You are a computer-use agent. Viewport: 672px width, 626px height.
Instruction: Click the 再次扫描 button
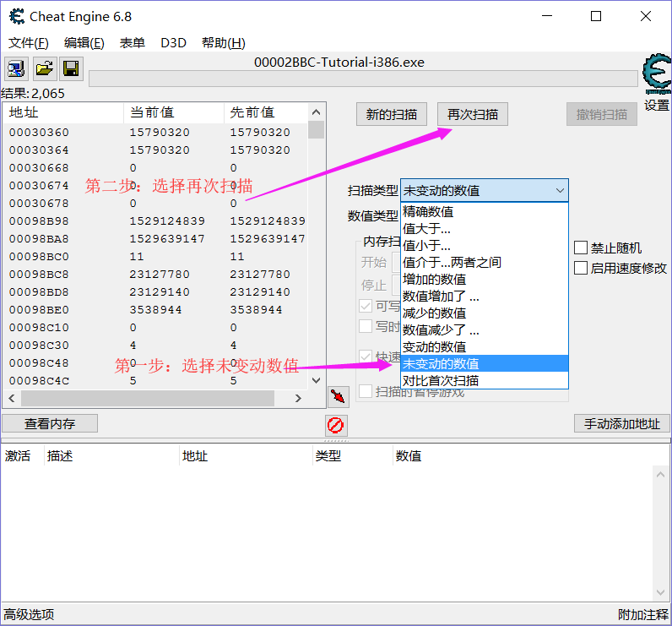click(x=473, y=114)
